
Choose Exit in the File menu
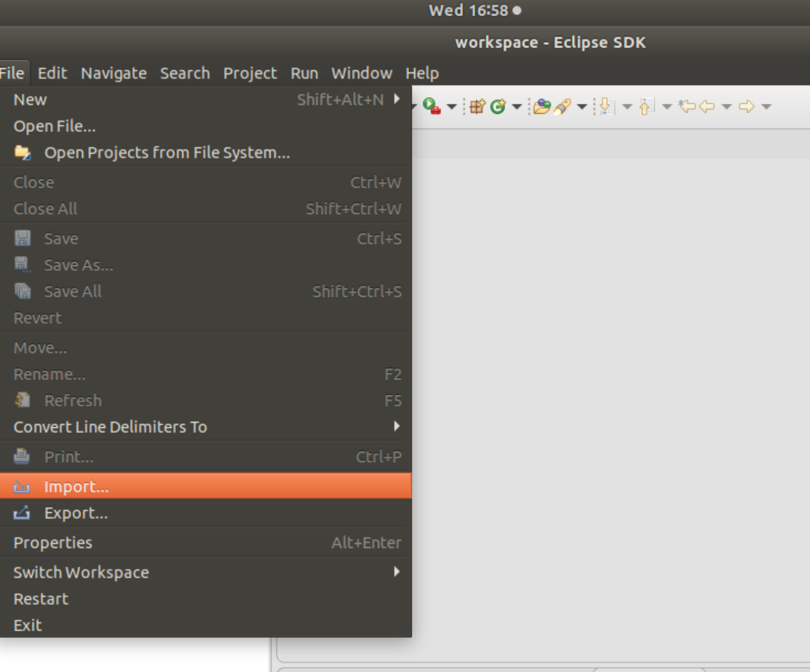(206, 625)
